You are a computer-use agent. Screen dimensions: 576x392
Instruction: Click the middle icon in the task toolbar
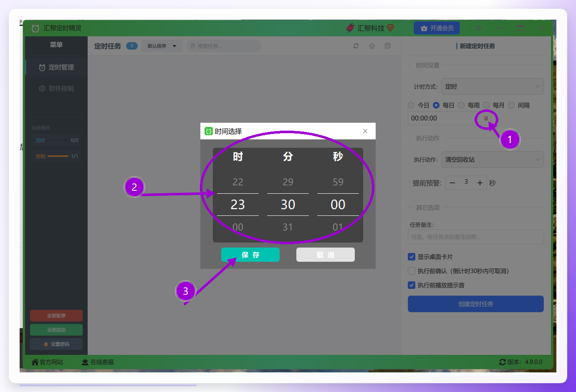tap(372, 46)
